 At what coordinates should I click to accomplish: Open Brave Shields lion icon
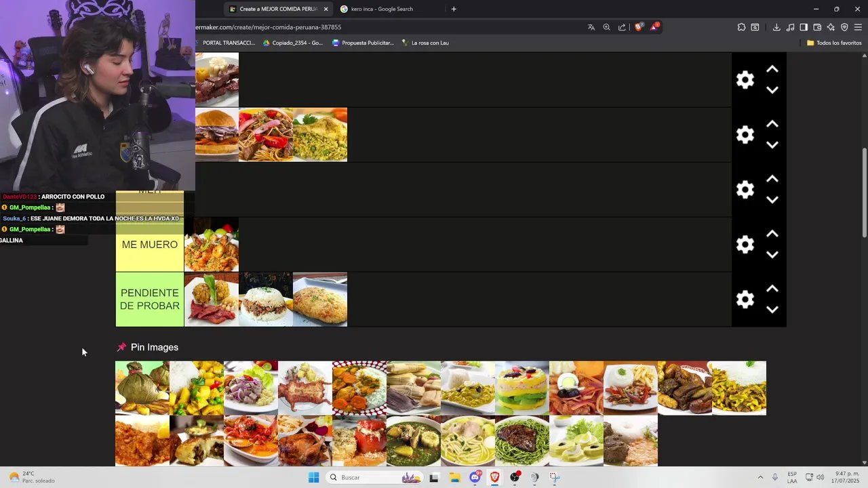pos(638,27)
